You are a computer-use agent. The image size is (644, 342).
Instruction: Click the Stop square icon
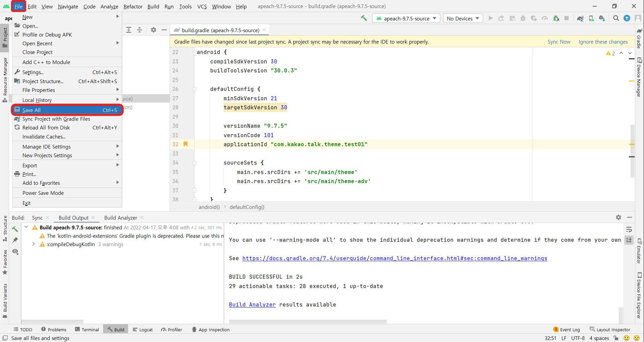pos(567,18)
